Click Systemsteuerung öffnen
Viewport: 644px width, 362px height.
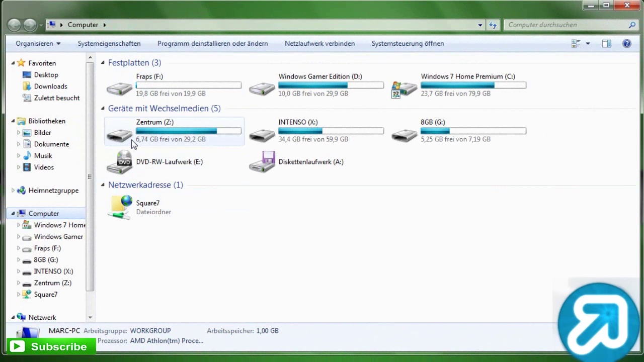(x=408, y=44)
